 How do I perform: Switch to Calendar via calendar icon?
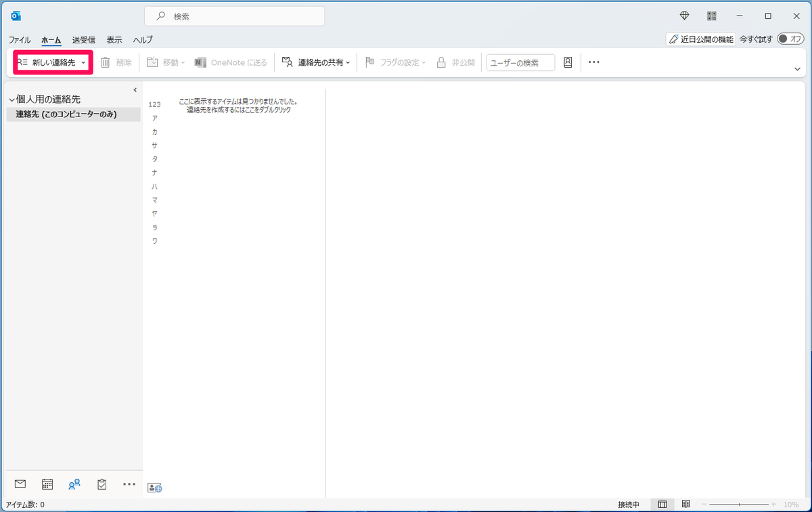pyautogui.click(x=47, y=484)
